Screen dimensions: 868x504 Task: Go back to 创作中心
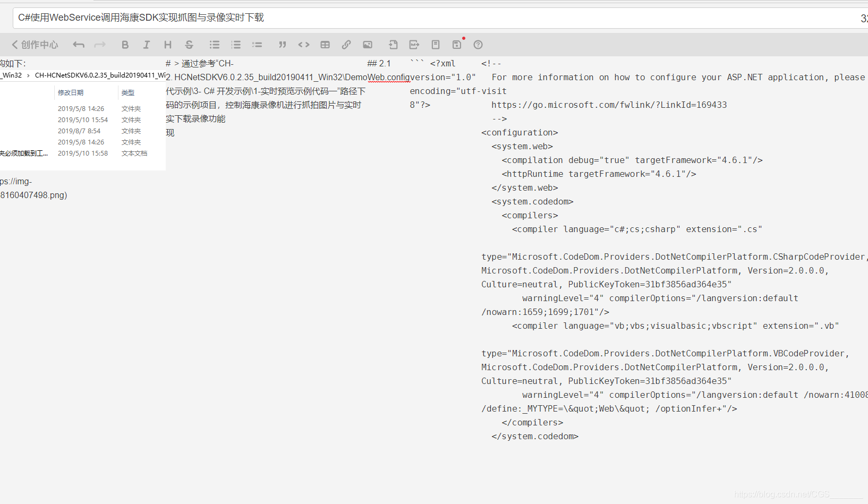tap(35, 45)
